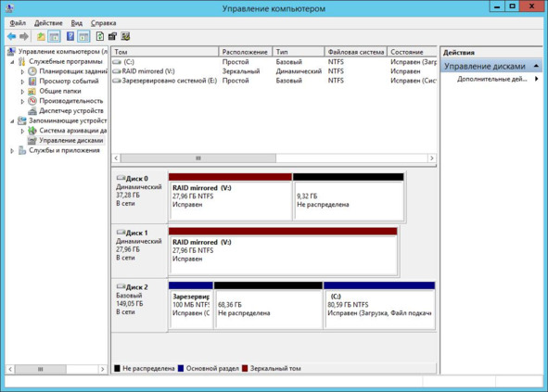This screenshot has height=392, width=548.
Task: Click the Refresh toolbar icon
Action: [100, 36]
